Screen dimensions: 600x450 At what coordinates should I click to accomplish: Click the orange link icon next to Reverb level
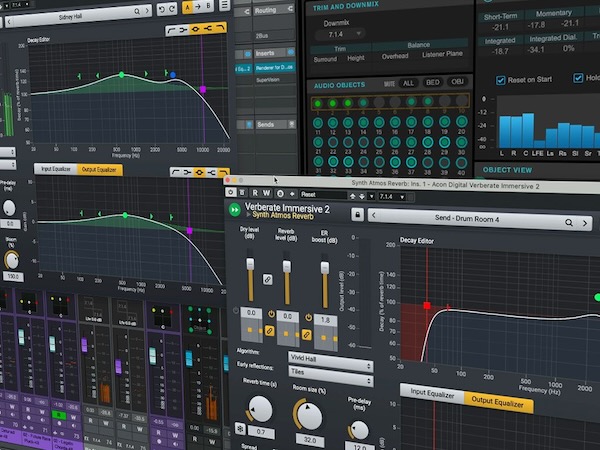click(x=269, y=331)
